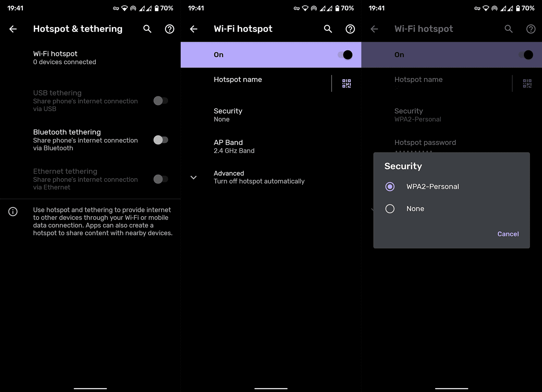Click 'Hotspot & tethering' page title
Screen dimensions: 542x392
78,29
